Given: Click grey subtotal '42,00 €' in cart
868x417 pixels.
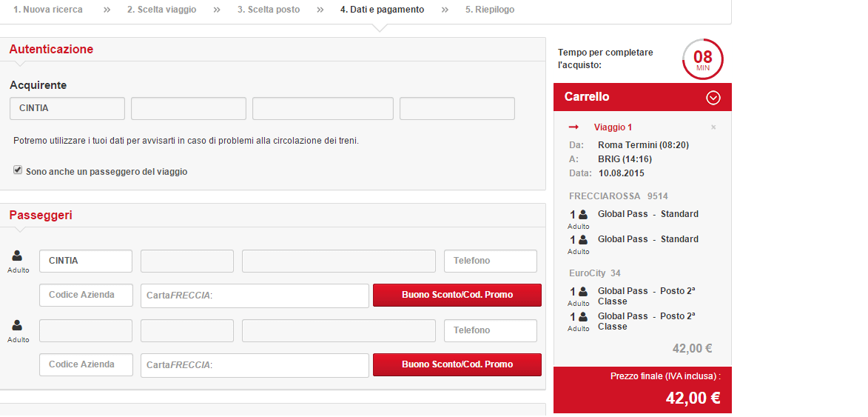Looking at the screenshot, I should pyautogui.click(x=692, y=348).
